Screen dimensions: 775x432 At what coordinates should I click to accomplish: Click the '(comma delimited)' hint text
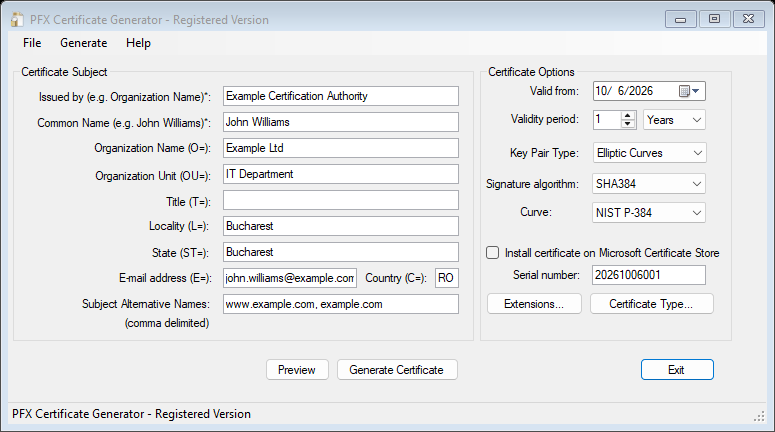tap(167, 323)
